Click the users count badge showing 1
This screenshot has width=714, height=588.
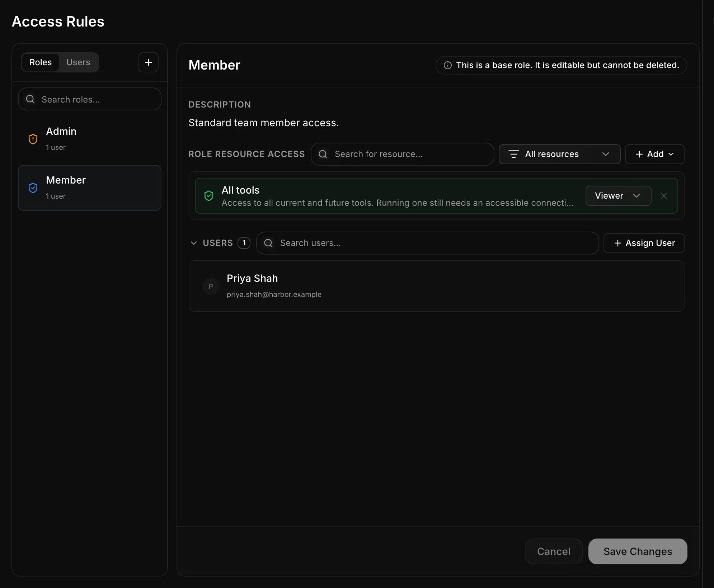tap(244, 243)
